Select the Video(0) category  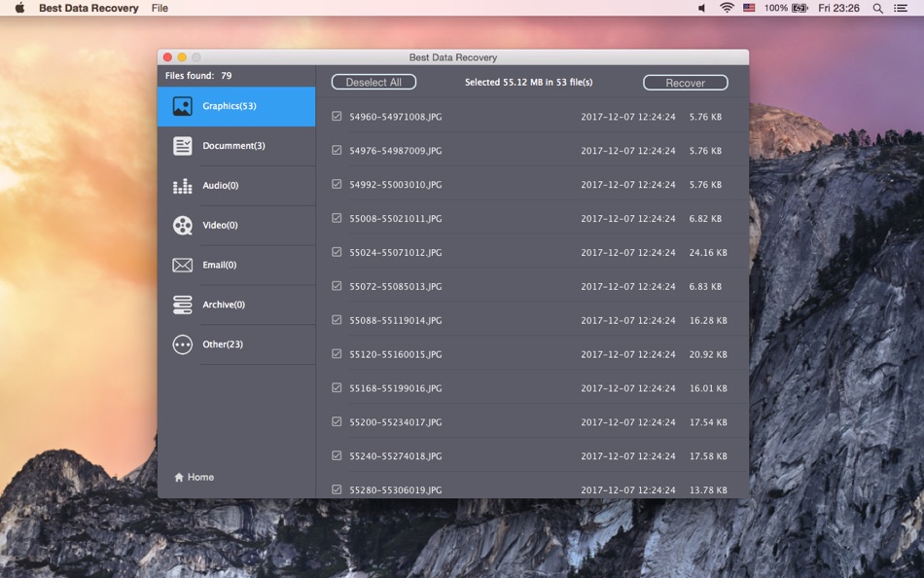pyautogui.click(x=236, y=226)
